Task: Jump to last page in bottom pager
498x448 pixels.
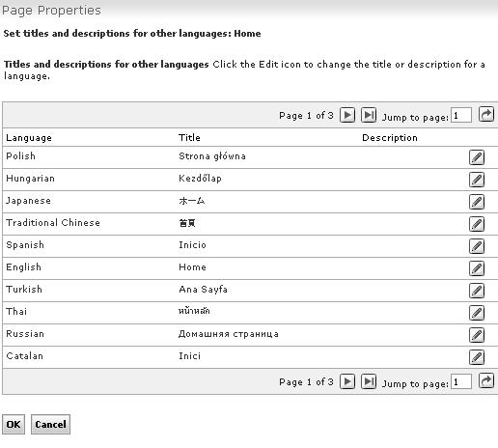Action: [x=369, y=381]
